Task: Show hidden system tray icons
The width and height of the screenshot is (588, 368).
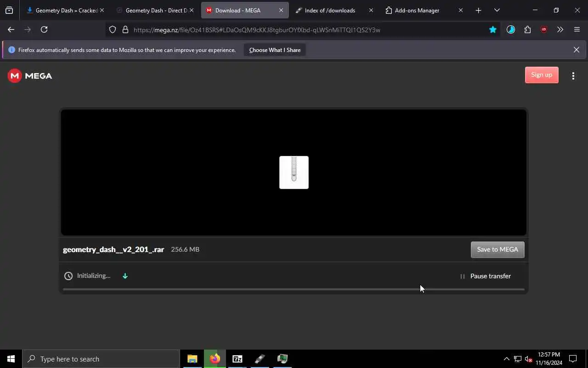Action: [506, 359]
